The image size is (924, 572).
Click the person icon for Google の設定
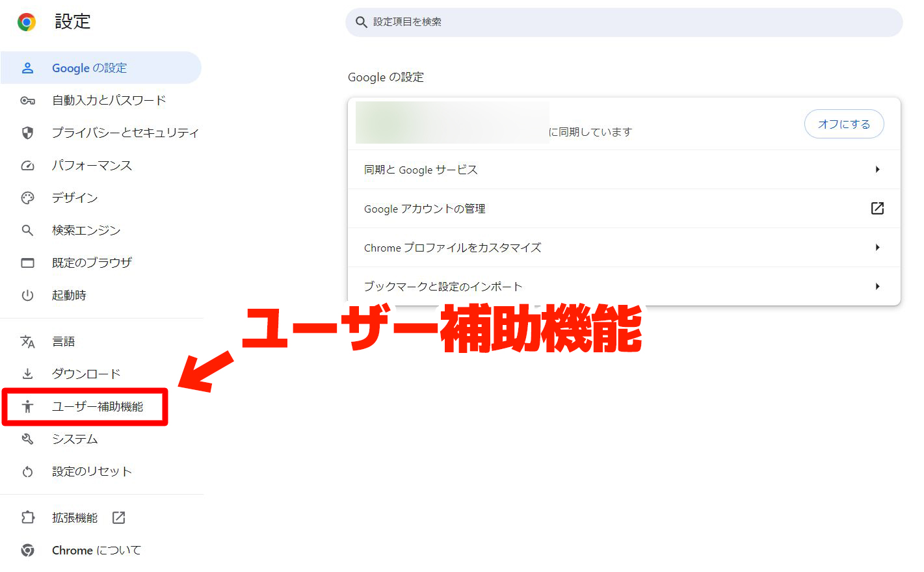pyautogui.click(x=27, y=68)
